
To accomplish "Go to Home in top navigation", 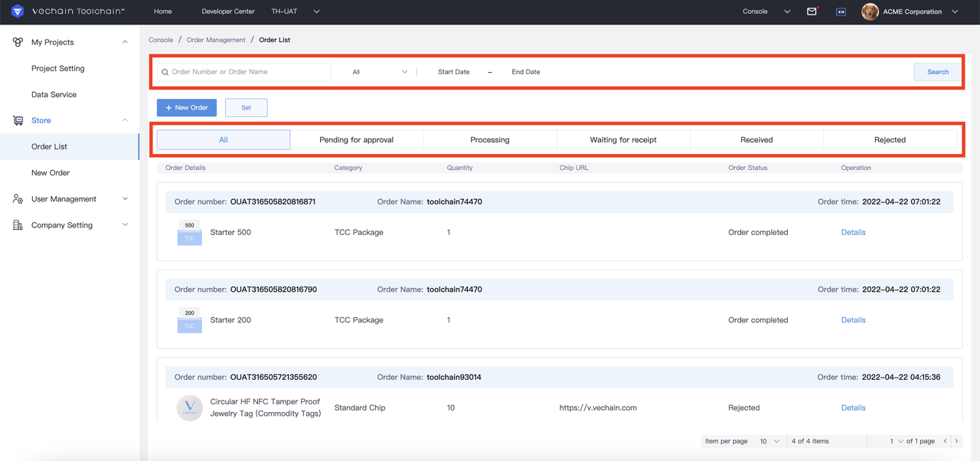I will click(163, 11).
